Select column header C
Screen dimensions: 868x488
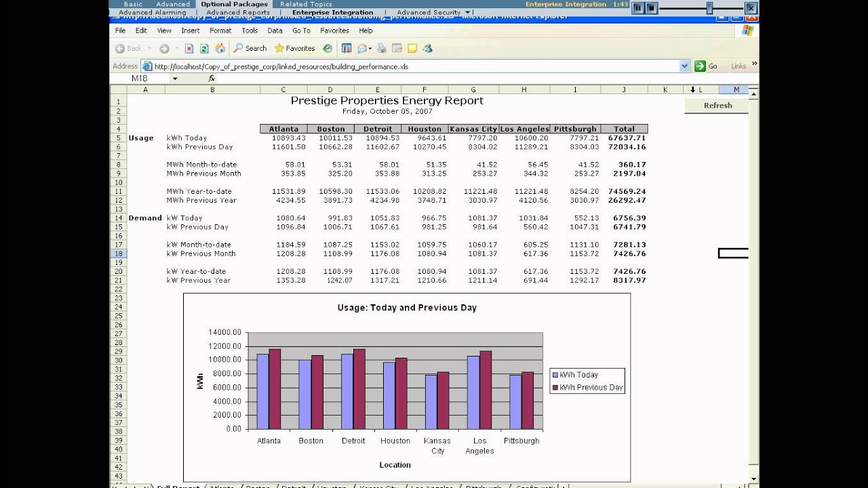(283, 89)
